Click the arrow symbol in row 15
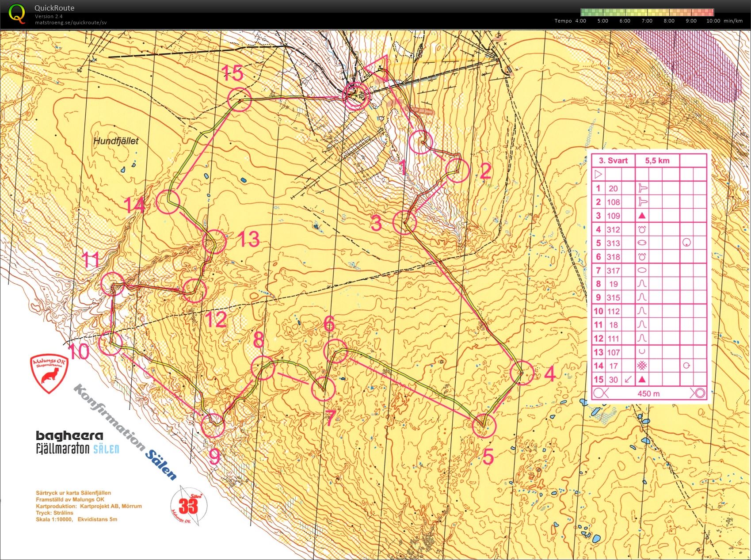This screenshot has width=751, height=560. [x=627, y=379]
